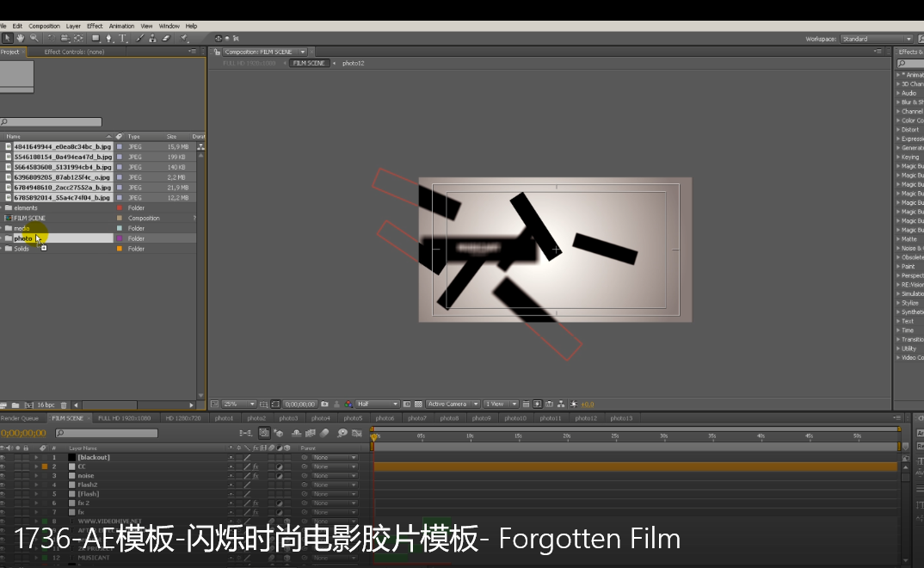This screenshot has height=568, width=924.
Task: Hide the [blackout] layer eye icon
Action: pos(3,457)
